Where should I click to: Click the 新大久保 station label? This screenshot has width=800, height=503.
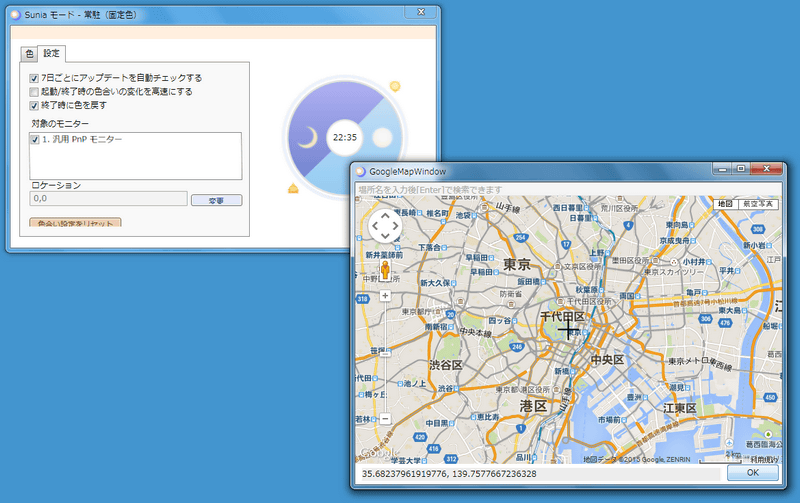pyautogui.click(x=435, y=283)
